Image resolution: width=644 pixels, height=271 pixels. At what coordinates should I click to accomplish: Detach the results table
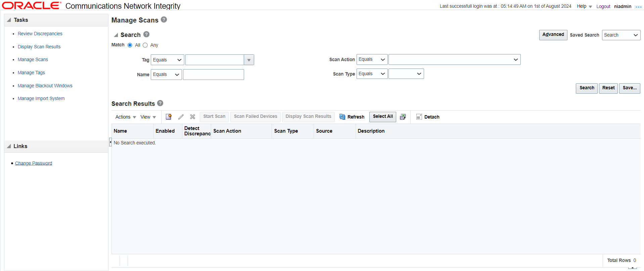click(x=428, y=117)
